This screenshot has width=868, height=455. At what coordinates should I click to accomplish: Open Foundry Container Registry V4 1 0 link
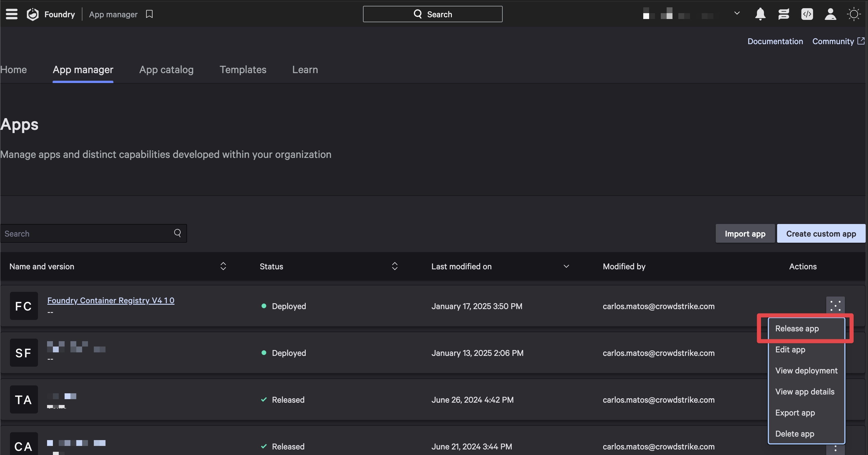[111, 300]
